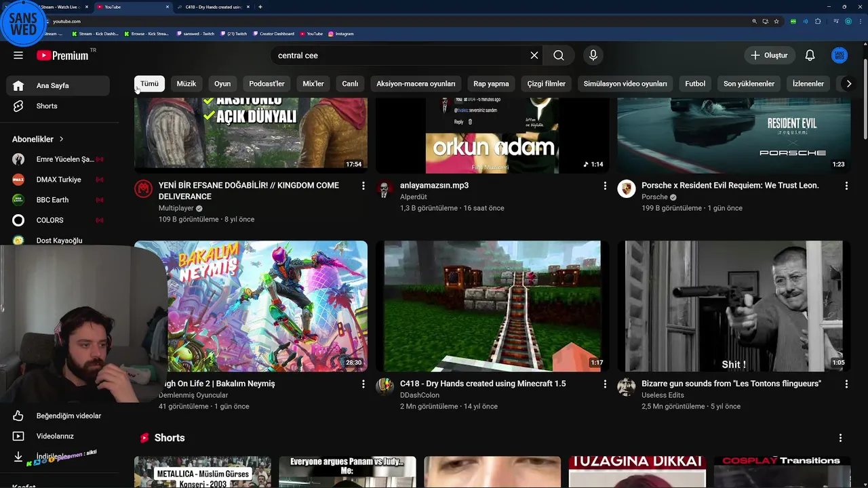Click the Alperdüt channel avatar
The height and width of the screenshot is (488, 868).
pos(384,189)
